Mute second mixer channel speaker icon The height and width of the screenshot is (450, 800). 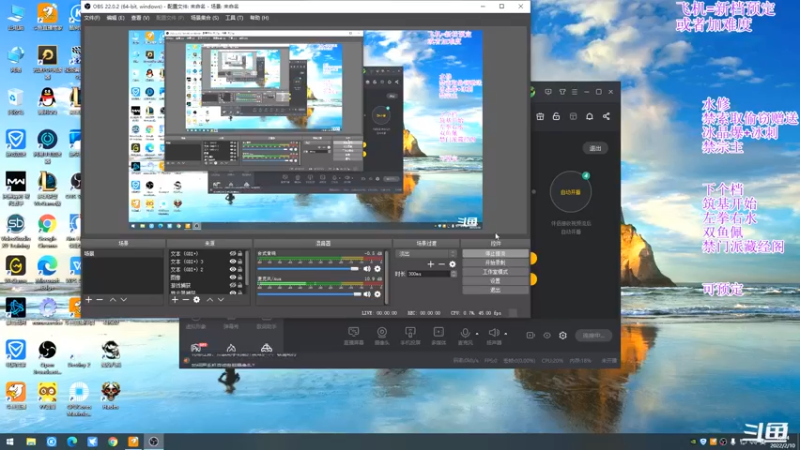(367, 294)
